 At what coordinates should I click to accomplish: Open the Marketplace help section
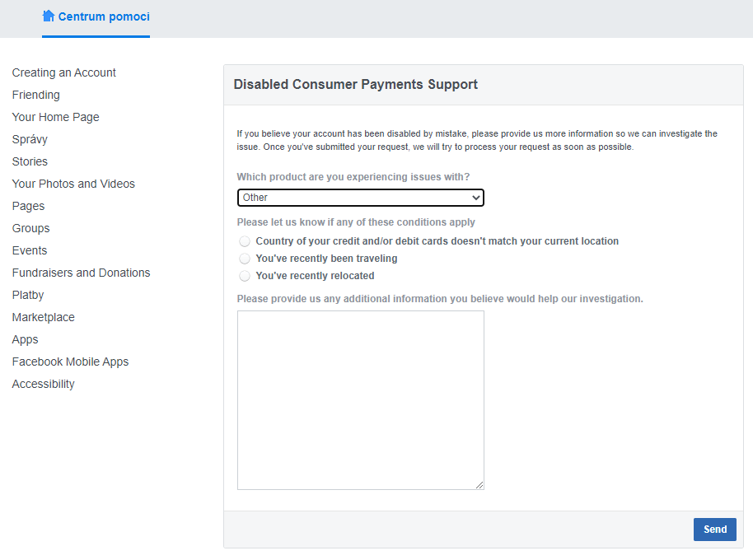click(x=43, y=317)
